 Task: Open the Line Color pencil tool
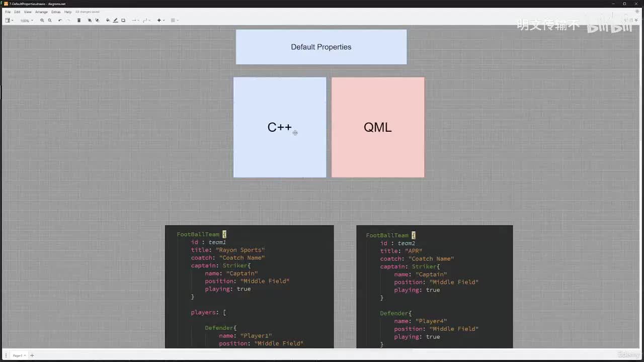click(x=115, y=21)
